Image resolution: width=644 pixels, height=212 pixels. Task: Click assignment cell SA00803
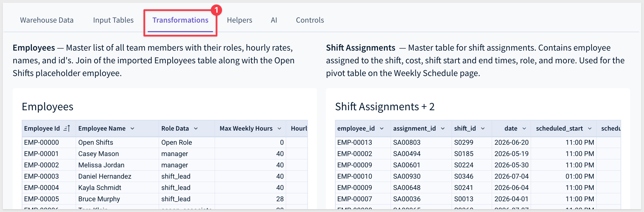421,142
